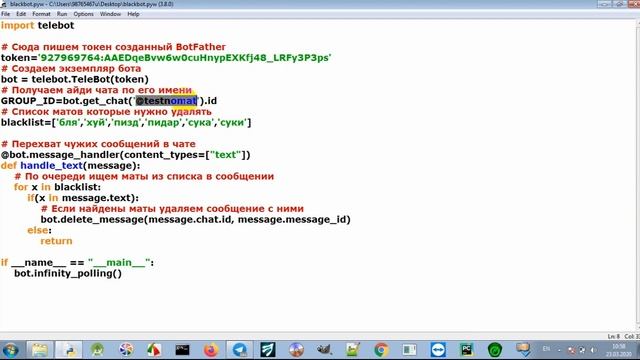Open File Explorer from the taskbar

click(40, 350)
